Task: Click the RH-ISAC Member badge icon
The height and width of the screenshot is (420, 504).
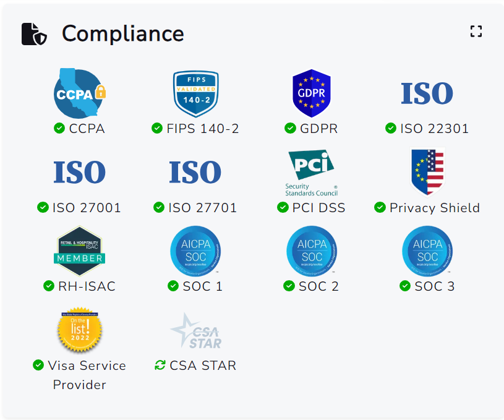Action: (79, 251)
